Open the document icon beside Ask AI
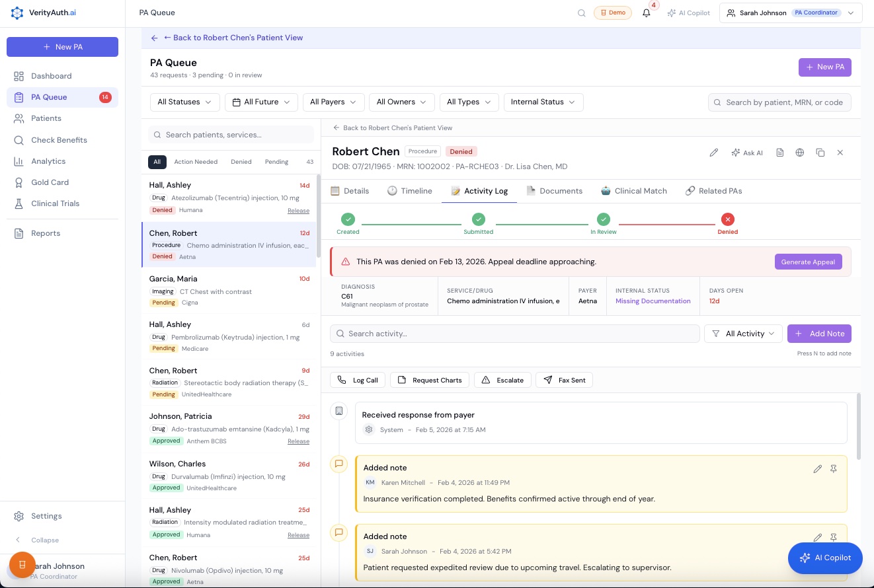This screenshot has width=874, height=588. [x=779, y=153]
